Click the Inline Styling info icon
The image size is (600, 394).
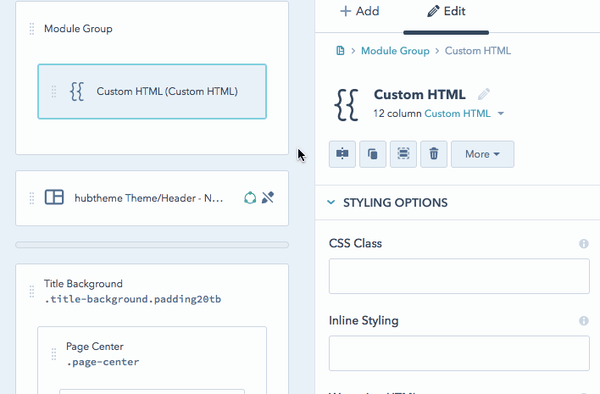point(584,321)
